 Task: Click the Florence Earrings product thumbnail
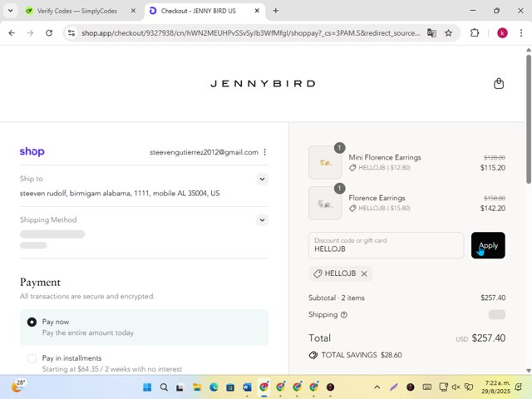325,203
